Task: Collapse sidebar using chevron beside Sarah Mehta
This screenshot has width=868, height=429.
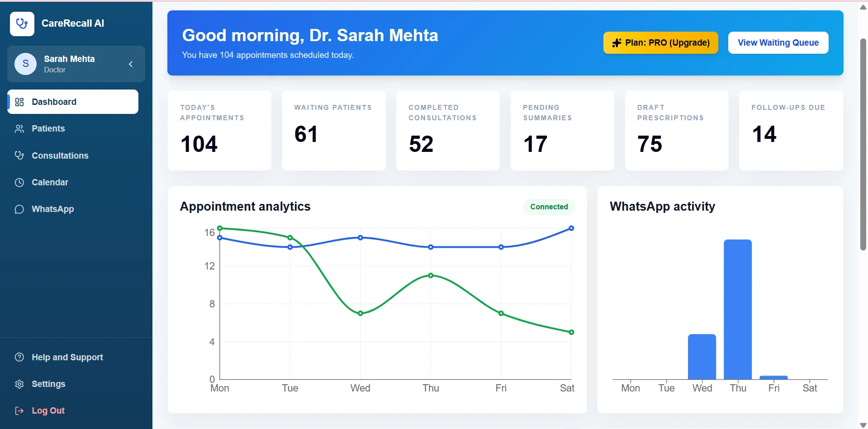Action: pos(131,64)
